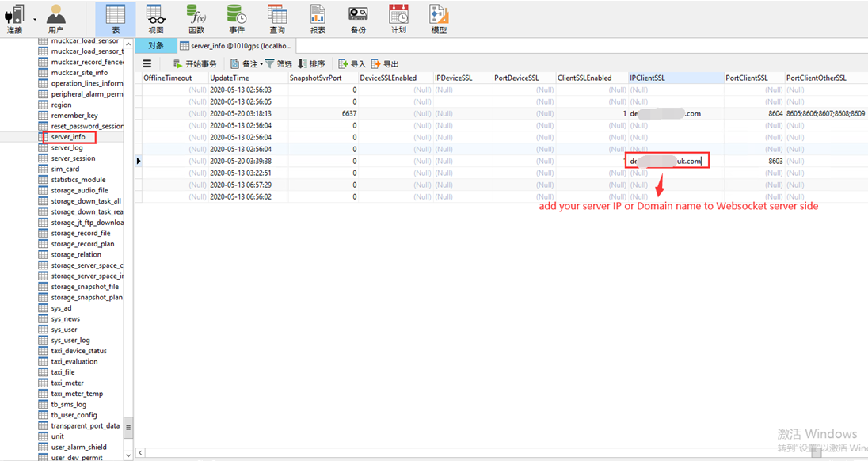Switch to the 对象 tab
Screen dimensions: 868x461
point(156,46)
